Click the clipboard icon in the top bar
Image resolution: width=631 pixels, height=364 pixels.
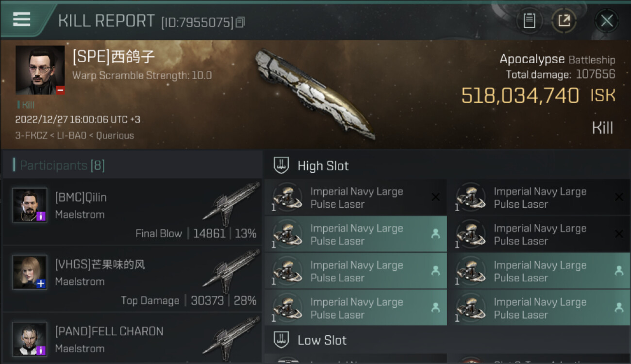(529, 21)
